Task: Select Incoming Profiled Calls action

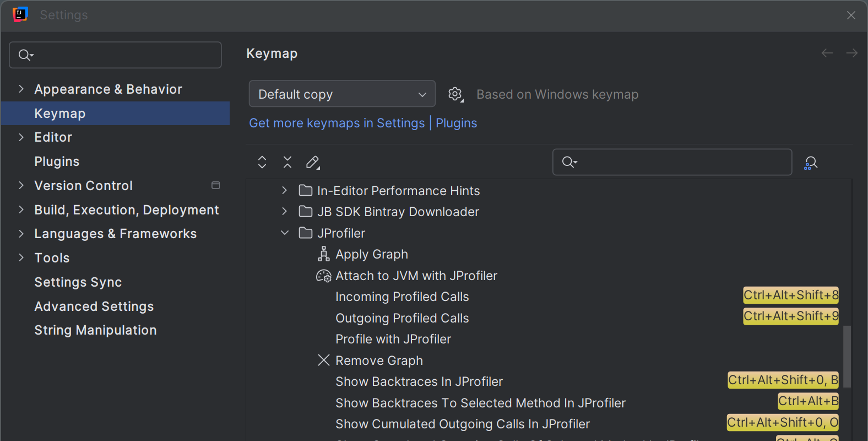Action: pyautogui.click(x=402, y=297)
